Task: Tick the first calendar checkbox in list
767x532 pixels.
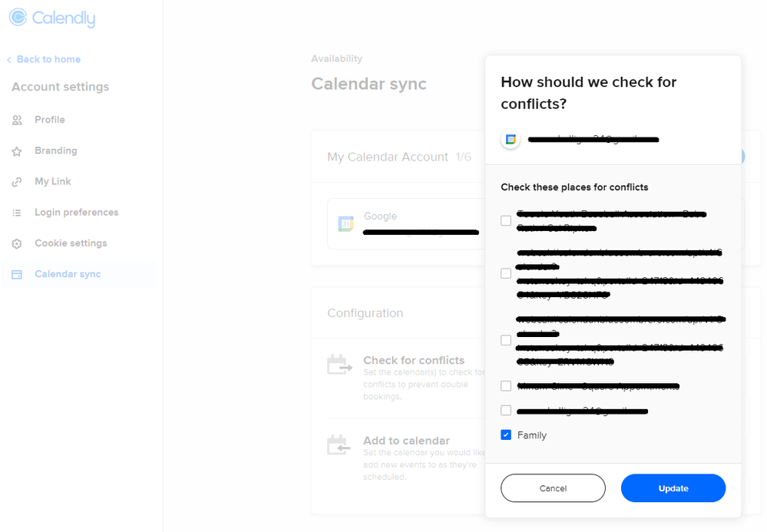Action: pyautogui.click(x=506, y=220)
